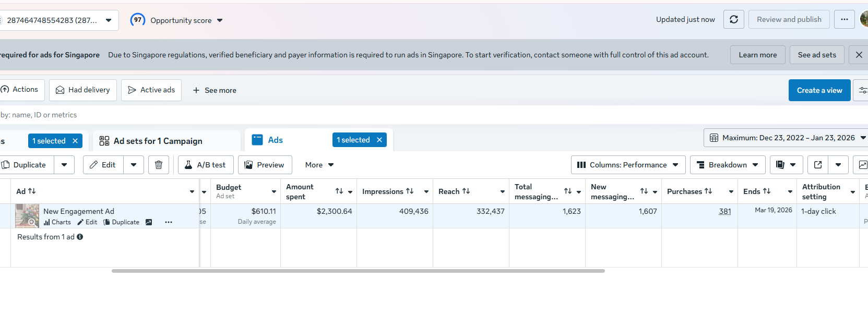Click the 381 purchases value

click(x=725, y=211)
